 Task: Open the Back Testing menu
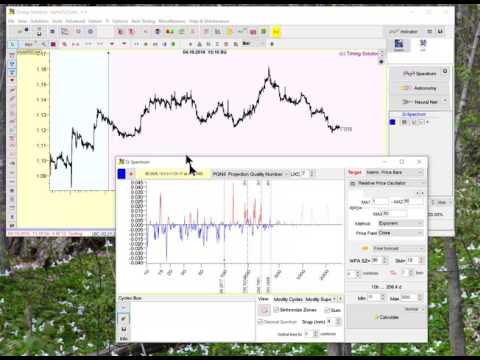(143, 21)
